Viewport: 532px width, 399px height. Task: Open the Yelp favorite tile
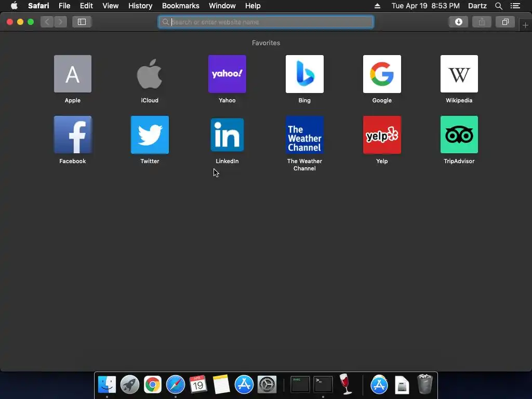coord(382,135)
